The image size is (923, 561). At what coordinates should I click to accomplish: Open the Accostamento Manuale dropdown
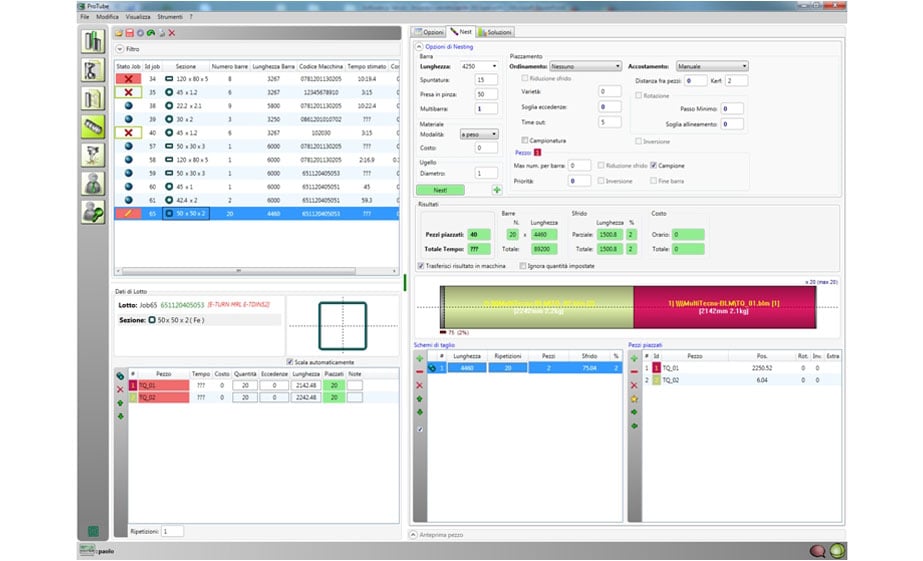click(x=712, y=66)
